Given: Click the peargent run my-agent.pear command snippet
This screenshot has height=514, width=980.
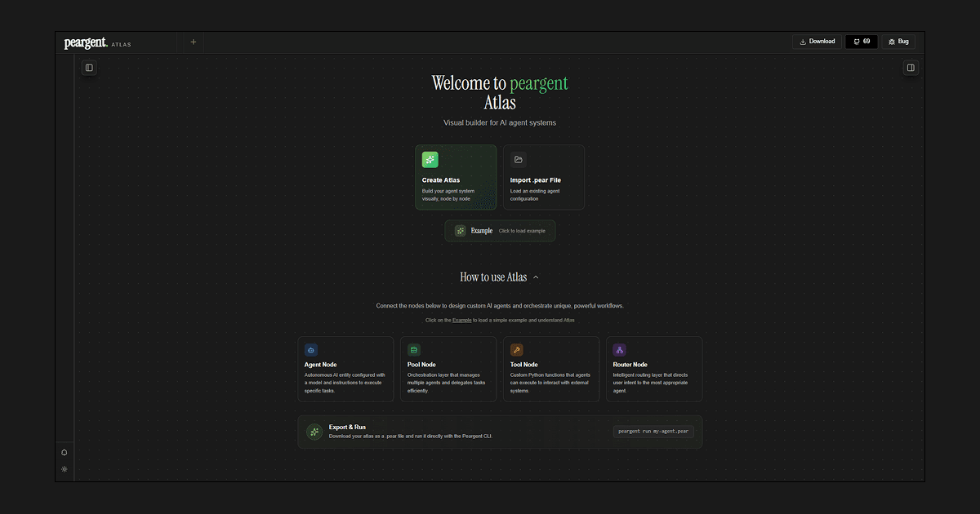Looking at the screenshot, I should click(653, 432).
